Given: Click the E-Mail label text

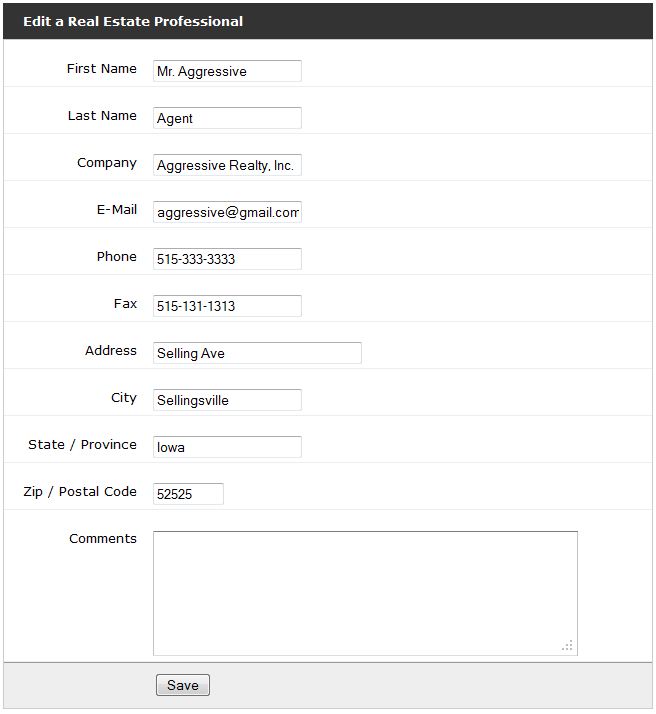Looking at the screenshot, I should (x=117, y=209).
